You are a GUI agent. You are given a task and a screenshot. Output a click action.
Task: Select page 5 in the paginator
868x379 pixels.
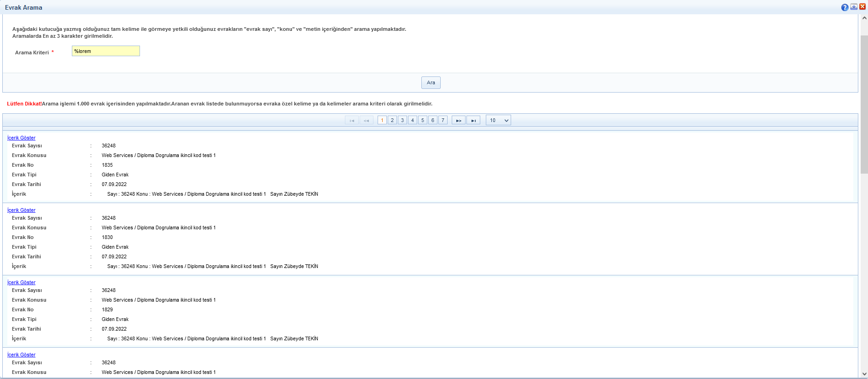[x=422, y=120]
